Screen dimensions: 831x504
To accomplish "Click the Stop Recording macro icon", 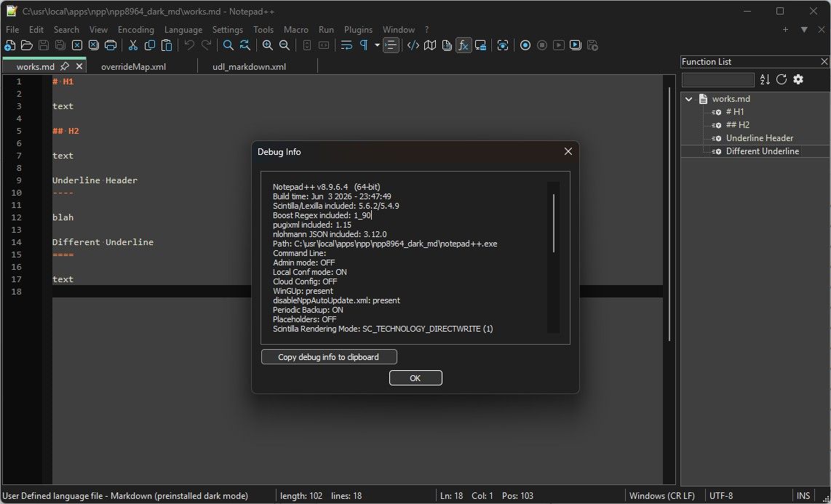I will (x=542, y=46).
